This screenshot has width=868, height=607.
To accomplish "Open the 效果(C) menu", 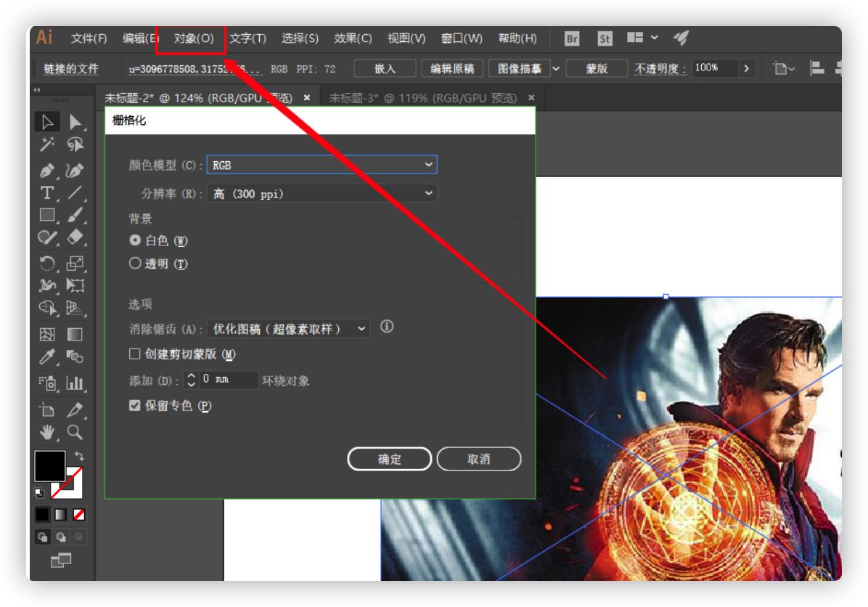I will (353, 38).
